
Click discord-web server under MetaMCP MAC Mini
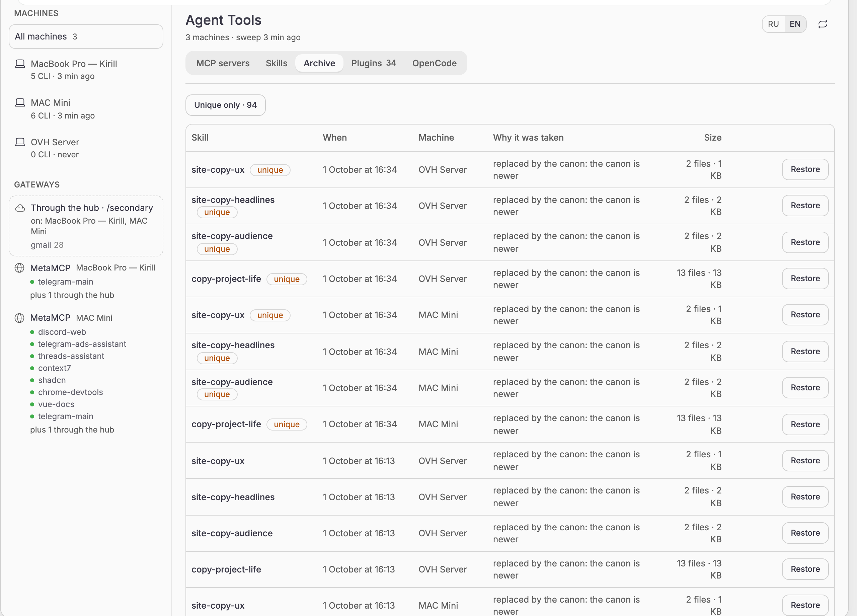[62, 332]
